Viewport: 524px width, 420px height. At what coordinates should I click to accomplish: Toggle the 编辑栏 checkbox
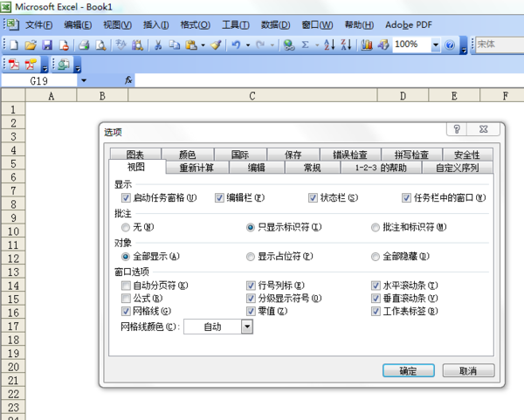[219, 198]
